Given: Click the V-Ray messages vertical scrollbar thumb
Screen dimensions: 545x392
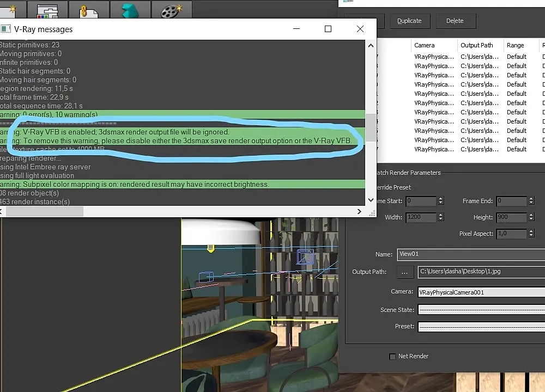Looking at the screenshot, I should (x=371, y=127).
